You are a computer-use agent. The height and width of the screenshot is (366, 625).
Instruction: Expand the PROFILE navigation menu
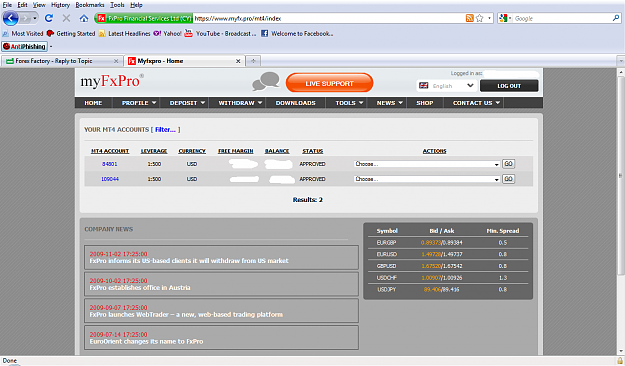(139, 103)
